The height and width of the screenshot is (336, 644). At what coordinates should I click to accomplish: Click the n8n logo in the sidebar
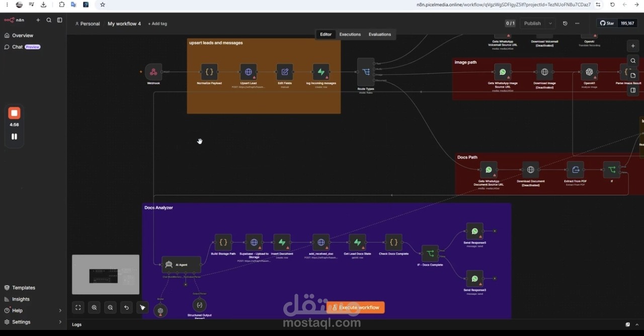(x=14, y=20)
